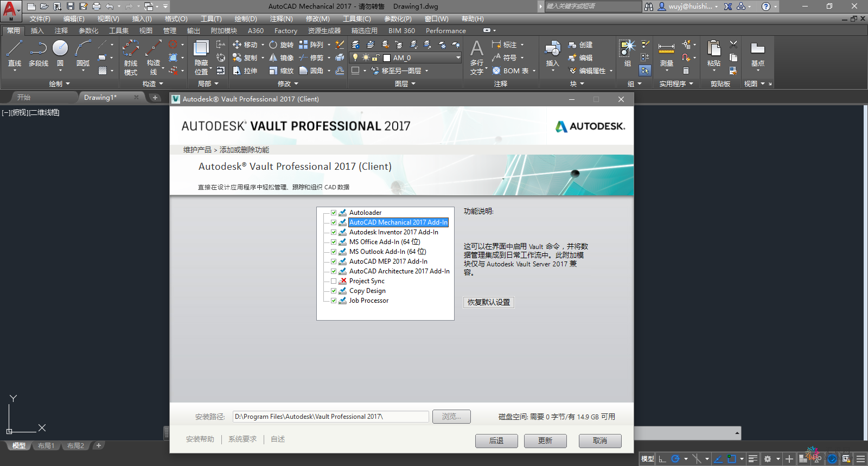Switch to the Factory ribbon tab
Viewport: 868px width, 466px height.
pos(286,31)
